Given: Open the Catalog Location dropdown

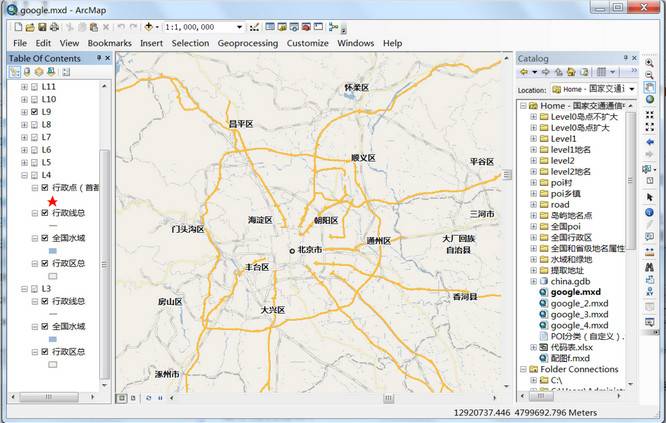Looking at the screenshot, I should click(x=632, y=89).
